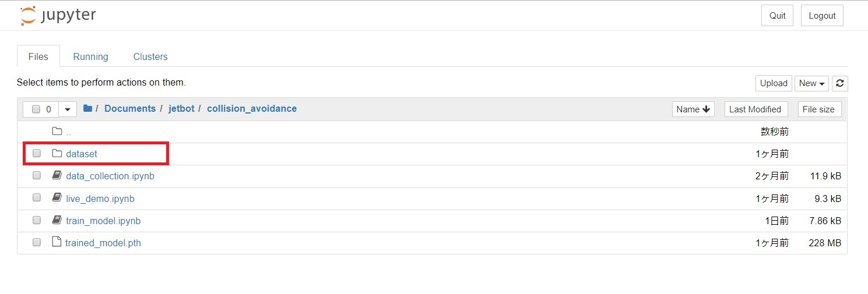This screenshot has height=294, width=868.
Task: Tick the checkbox for live_demo.ipynb
Action: tap(37, 198)
